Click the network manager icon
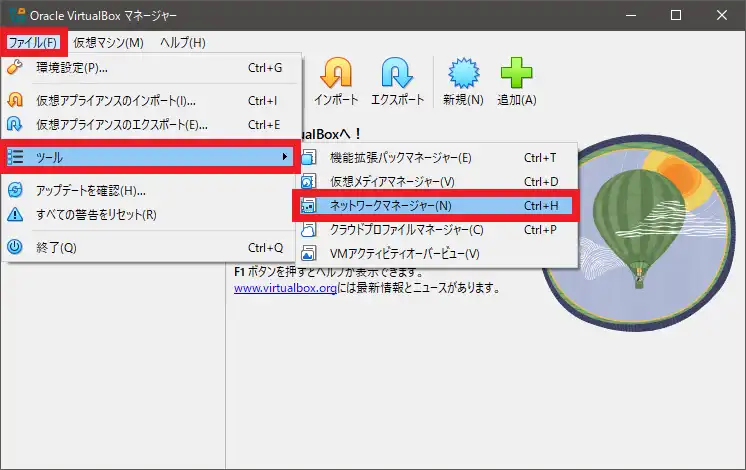Viewport: 746px width, 470px height. tap(308, 206)
